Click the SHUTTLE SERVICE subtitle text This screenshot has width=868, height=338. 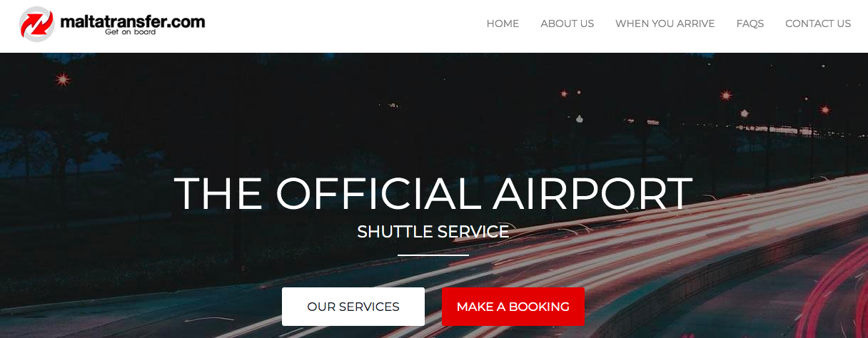(433, 232)
